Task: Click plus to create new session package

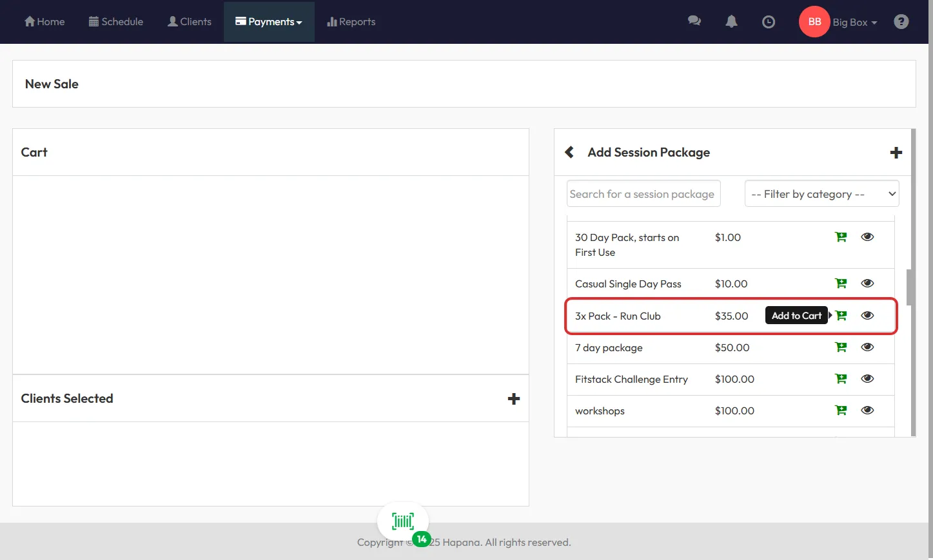Action: pyautogui.click(x=896, y=153)
